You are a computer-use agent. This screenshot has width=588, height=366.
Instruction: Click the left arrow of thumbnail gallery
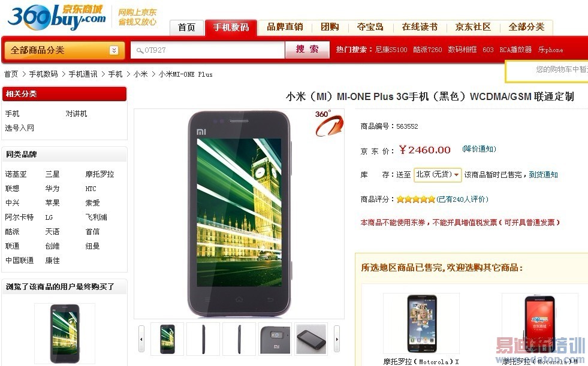click(x=141, y=339)
